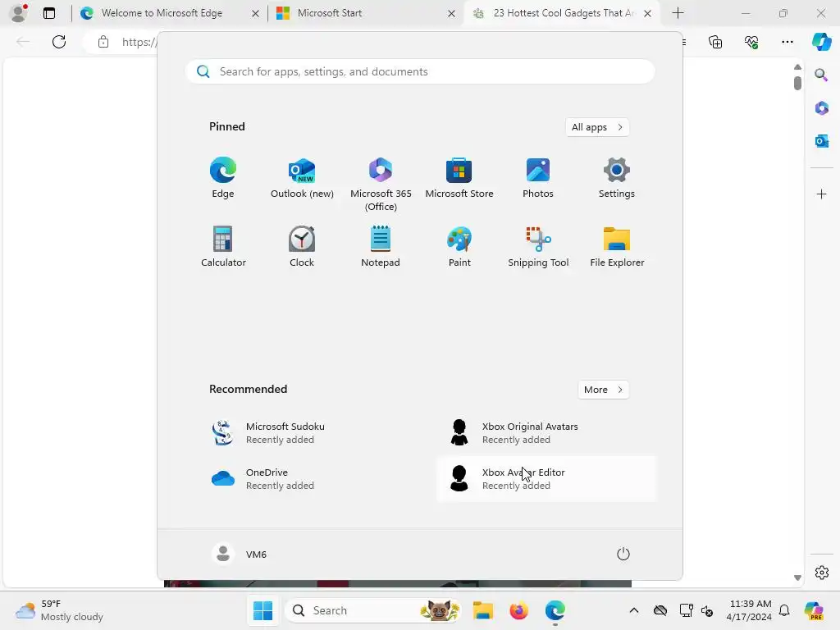Launch Outlook (new) from pinned apps
Viewport: 840px width, 630px height.
click(302, 178)
